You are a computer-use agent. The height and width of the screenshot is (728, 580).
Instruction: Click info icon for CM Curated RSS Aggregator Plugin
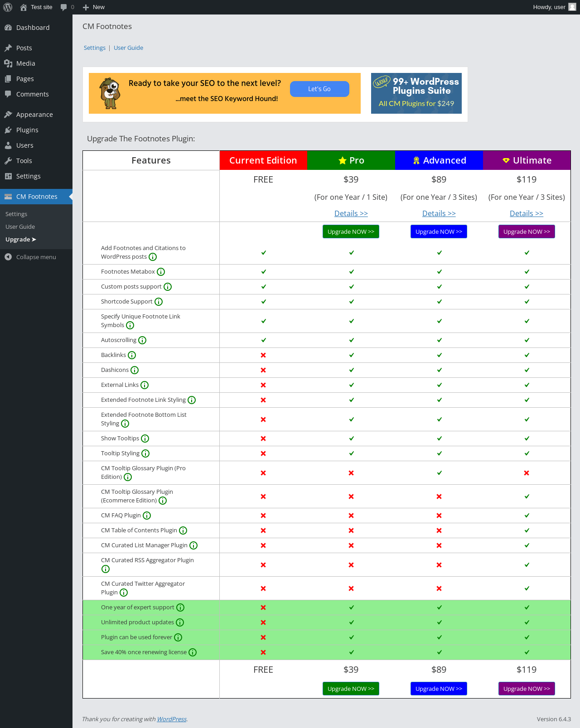[106, 569]
